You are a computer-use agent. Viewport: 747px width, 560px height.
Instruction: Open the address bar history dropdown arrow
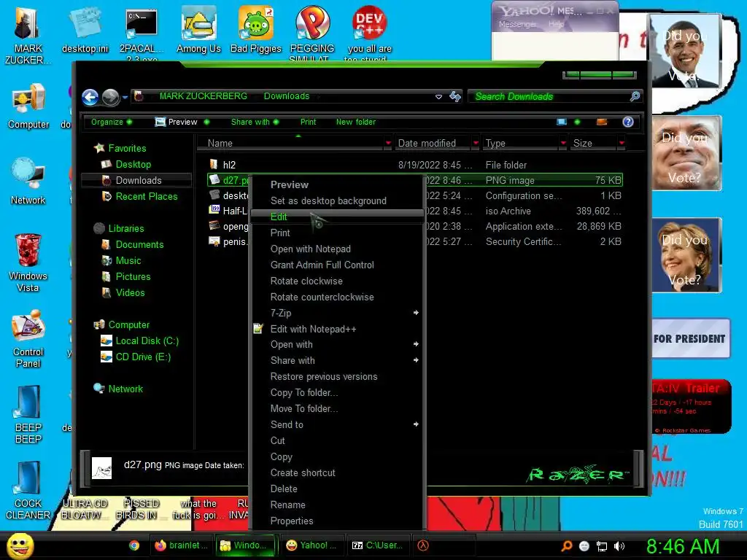pos(438,97)
